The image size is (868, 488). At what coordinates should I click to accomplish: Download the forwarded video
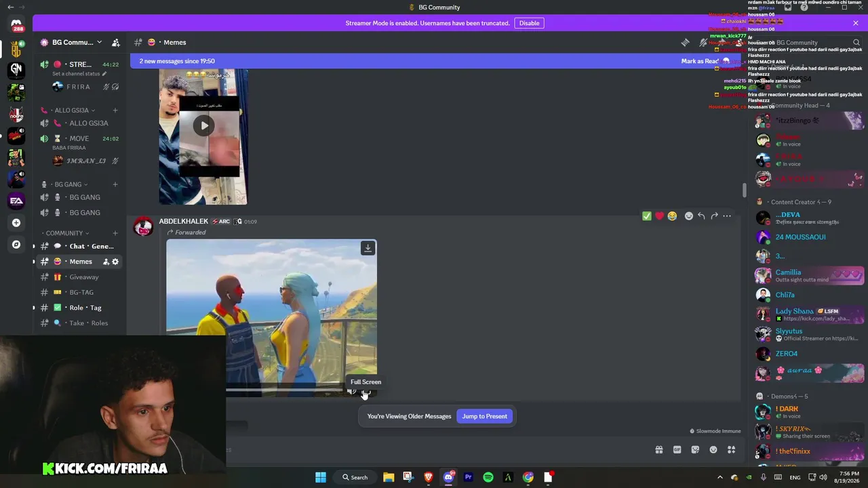(x=368, y=248)
